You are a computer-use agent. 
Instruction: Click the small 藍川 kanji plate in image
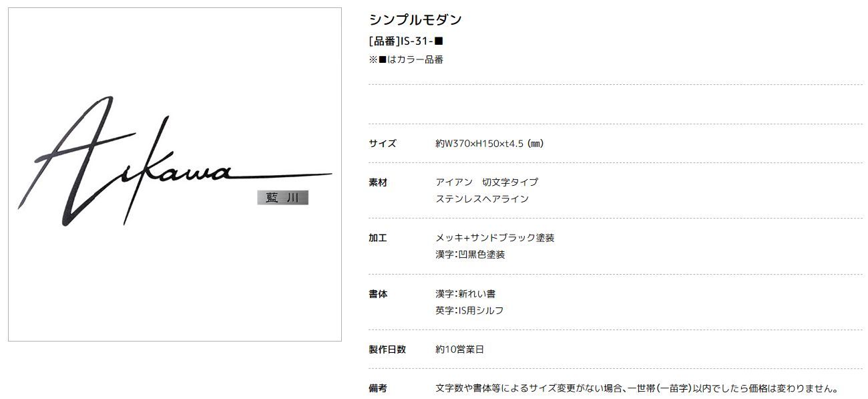pos(282,198)
